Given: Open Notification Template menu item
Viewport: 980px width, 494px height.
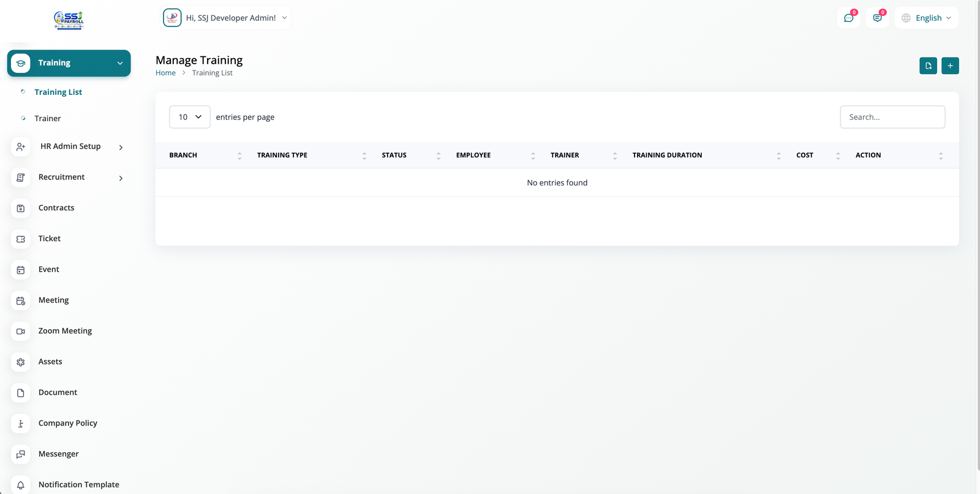Looking at the screenshot, I should point(79,484).
